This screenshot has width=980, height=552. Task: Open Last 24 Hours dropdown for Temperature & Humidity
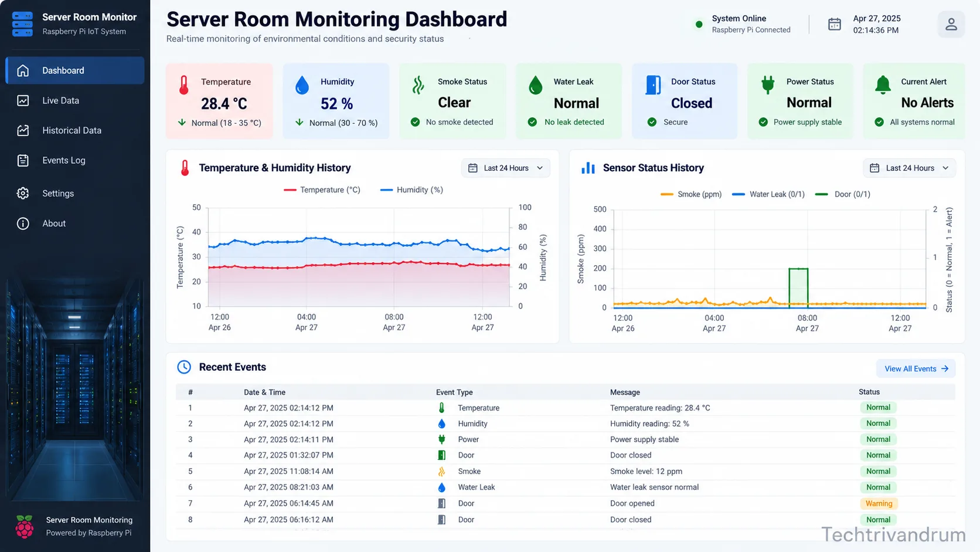tap(505, 168)
